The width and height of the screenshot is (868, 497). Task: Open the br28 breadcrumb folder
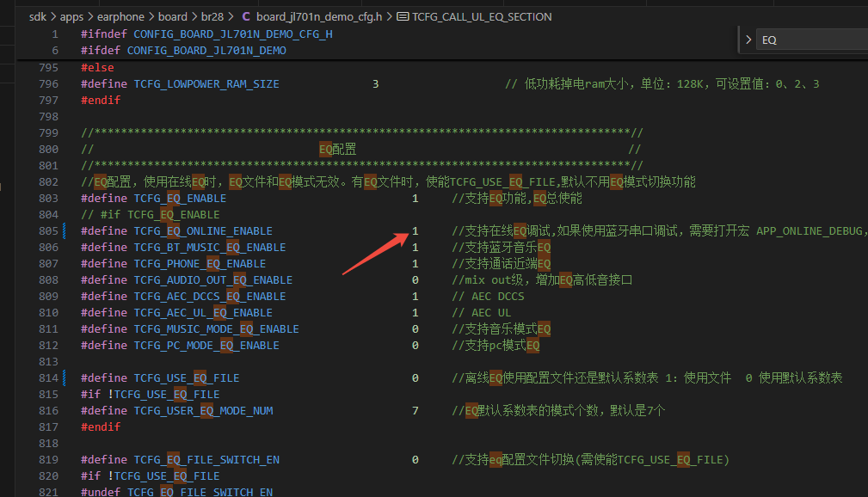212,16
